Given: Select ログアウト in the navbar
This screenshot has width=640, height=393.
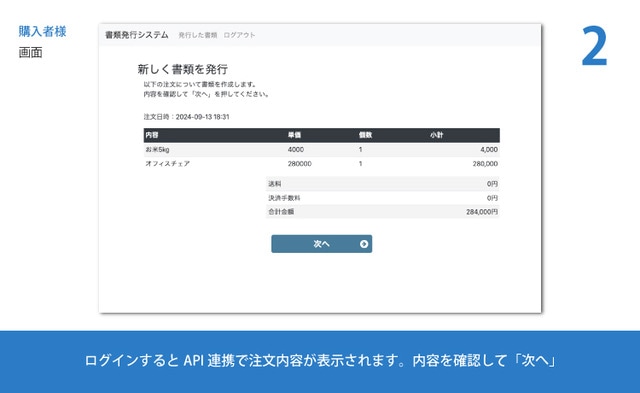Looking at the screenshot, I should point(239,35).
